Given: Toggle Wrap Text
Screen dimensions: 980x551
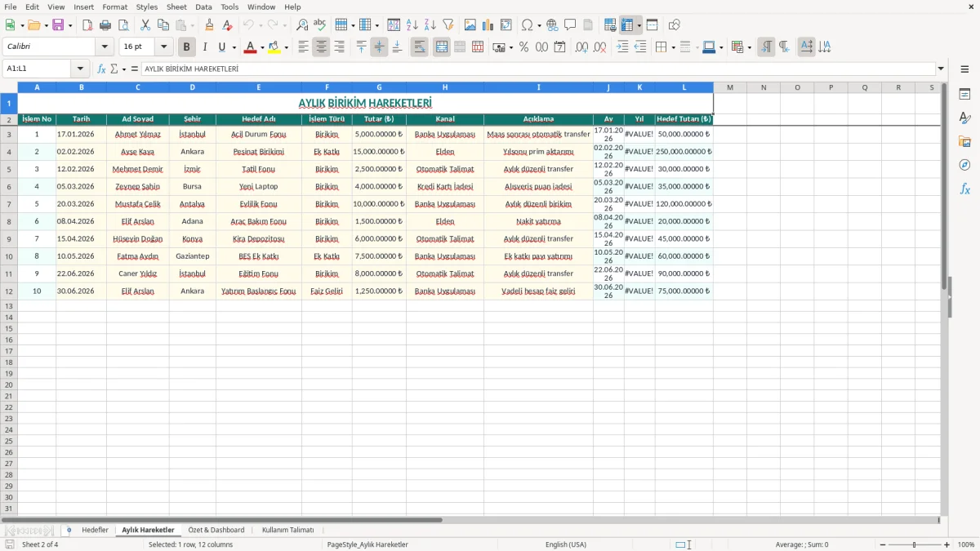Looking at the screenshot, I should [x=419, y=47].
